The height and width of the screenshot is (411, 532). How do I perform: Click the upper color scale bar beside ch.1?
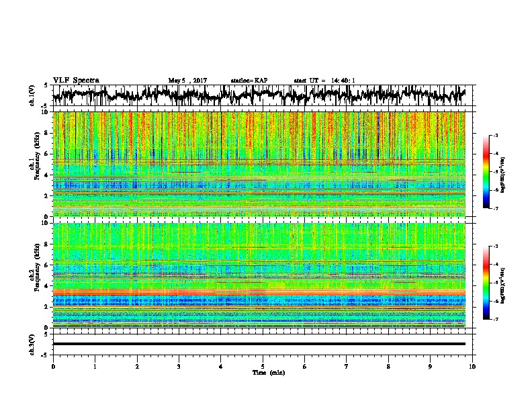pyautogui.click(x=486, y=172)
